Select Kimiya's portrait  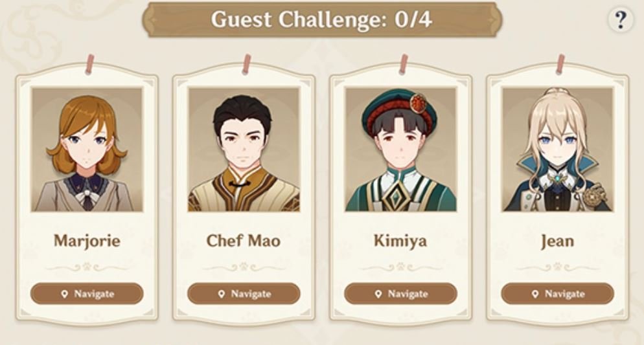pyautogui.click(x=400, y=150)
